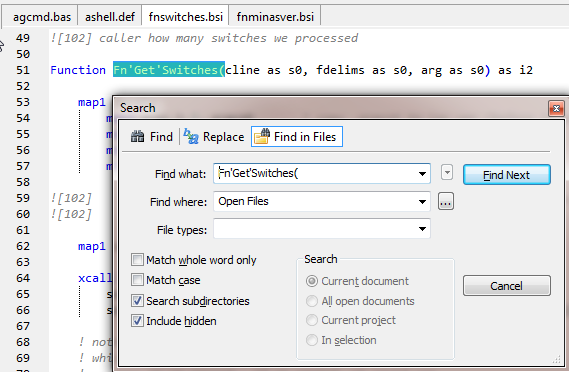Open the ashell.def file tab
Viewport: 569px width, 372px height.
coord(110,17)
